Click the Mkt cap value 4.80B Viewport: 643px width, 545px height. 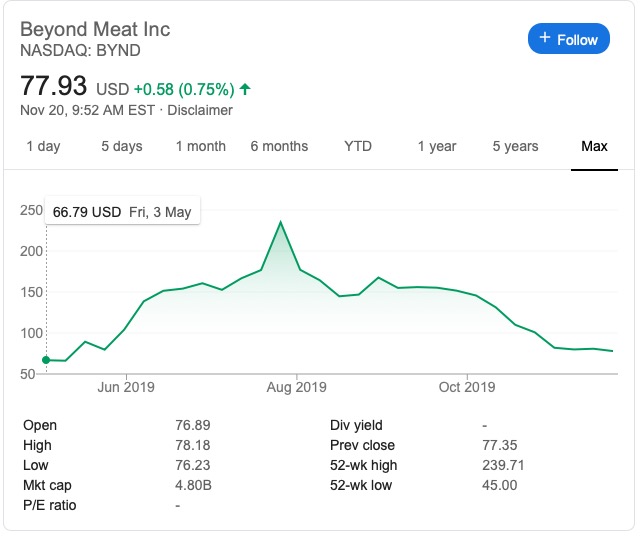point(194,485)
